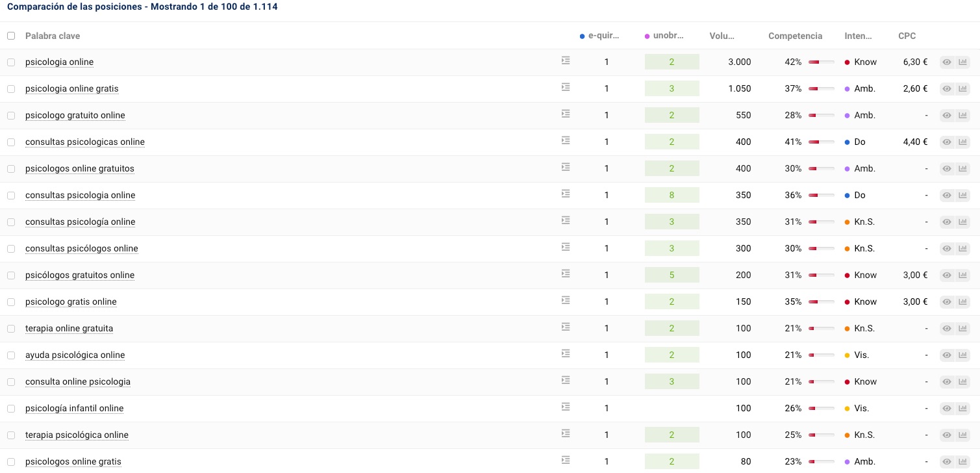Image resolution: width=980 pixels, height=473 pixels.
Task: Click competition bar for psicologia online gratis
Action: (x=821, y=89)
